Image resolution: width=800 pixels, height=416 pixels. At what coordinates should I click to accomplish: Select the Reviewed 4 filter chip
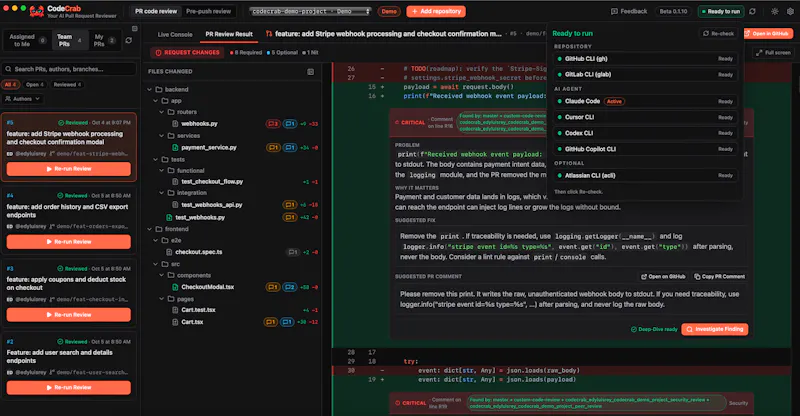coord(67,85)
